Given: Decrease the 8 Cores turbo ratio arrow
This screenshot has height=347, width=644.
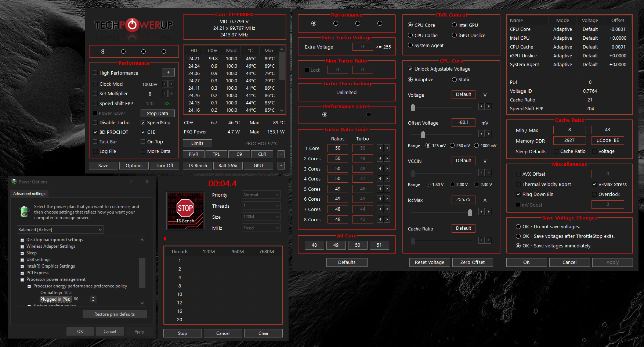Looking at the screenshot, I should 380,219.
